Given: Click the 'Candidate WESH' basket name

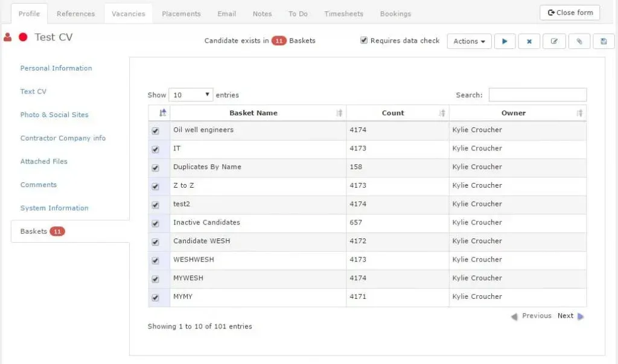Looking at the screenshot, I should (202, 241).
